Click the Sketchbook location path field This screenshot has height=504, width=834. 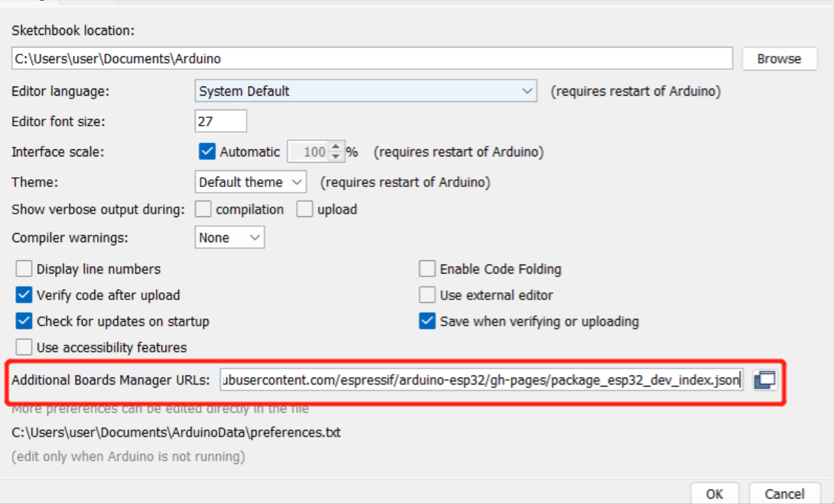372,59
